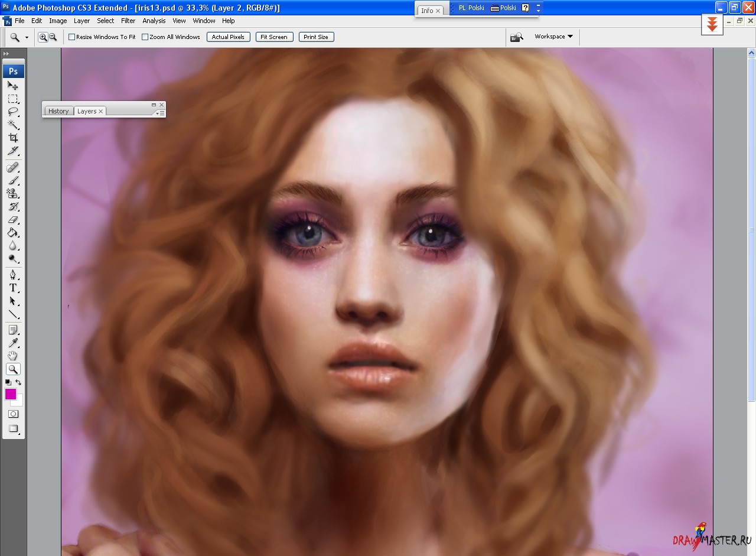
Task: Select the Hand tool
Action: pyautogui.click(x=13, y=356)
